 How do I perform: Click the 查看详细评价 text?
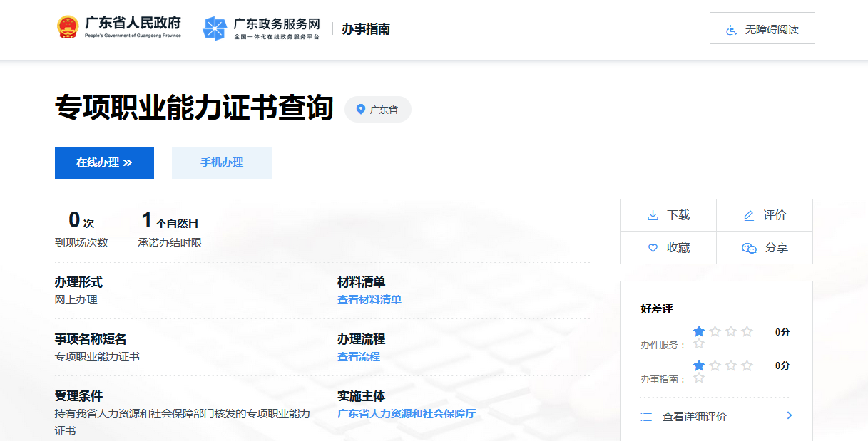point(694,416)
